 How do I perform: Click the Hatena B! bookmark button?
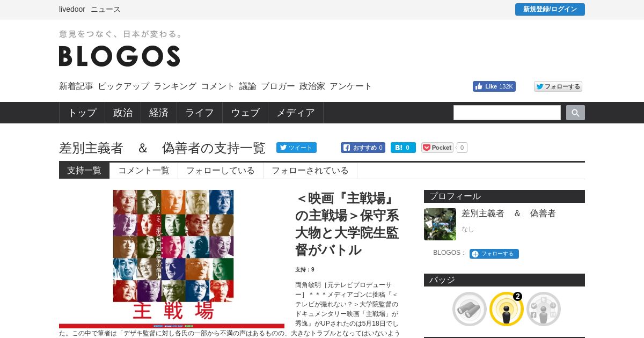pyautogui.click(x=403, y=148)
